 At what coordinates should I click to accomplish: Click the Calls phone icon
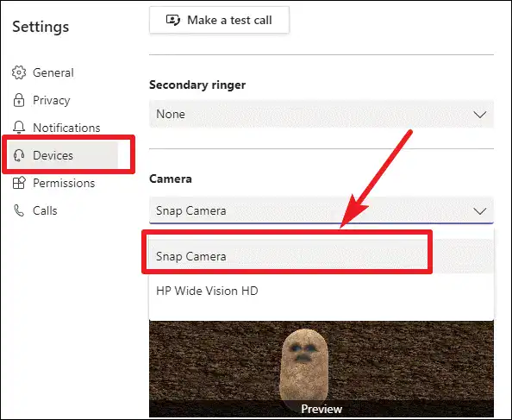click(x=19, y=210)
